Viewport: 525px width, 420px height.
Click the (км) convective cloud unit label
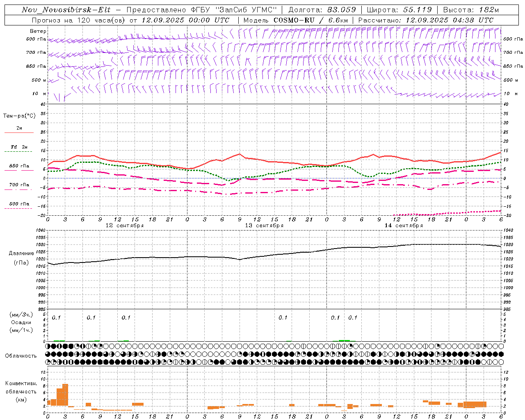tap(21, 399)
